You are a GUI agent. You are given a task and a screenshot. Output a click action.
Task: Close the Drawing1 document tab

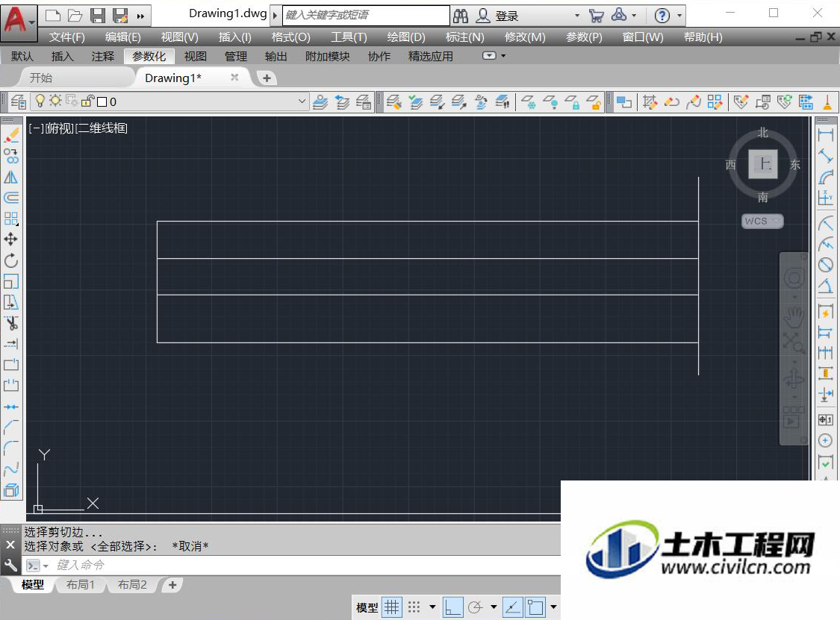click(234, 77)
